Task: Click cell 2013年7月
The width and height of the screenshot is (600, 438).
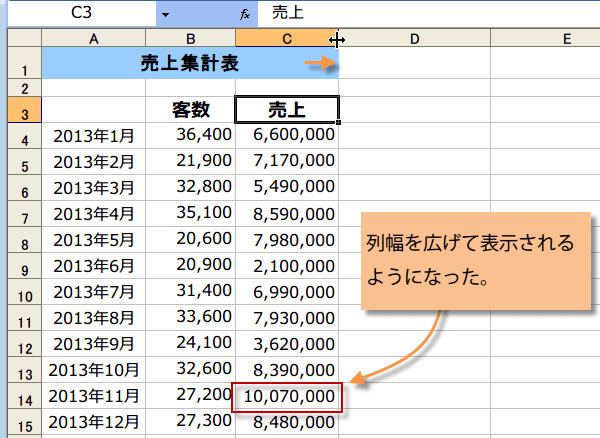Action: point(94,292)
